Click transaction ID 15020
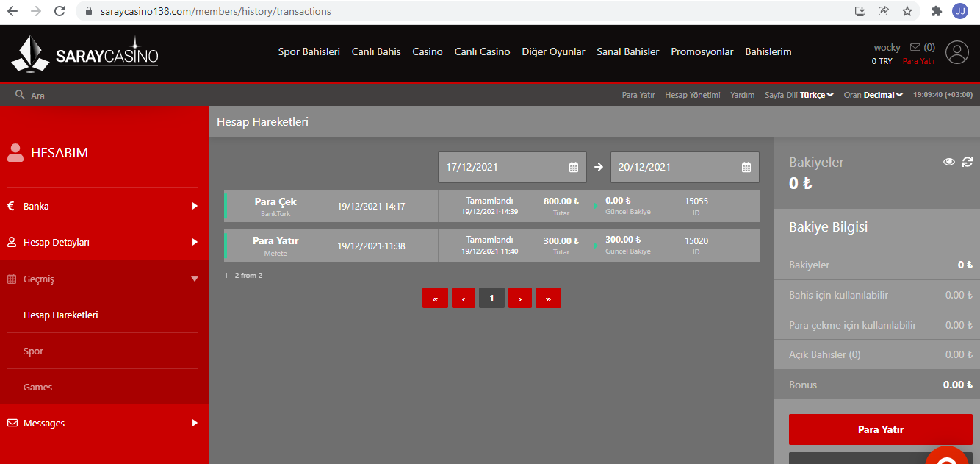Screen dimensions: 980x464 [x=696, y=240]
